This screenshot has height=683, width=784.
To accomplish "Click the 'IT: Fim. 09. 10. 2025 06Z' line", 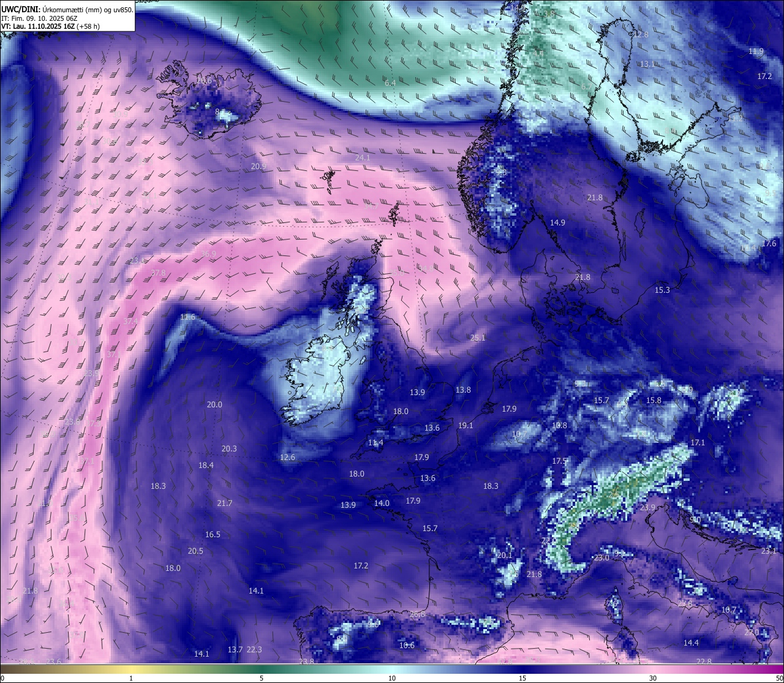I will click(x=39, y=18).
